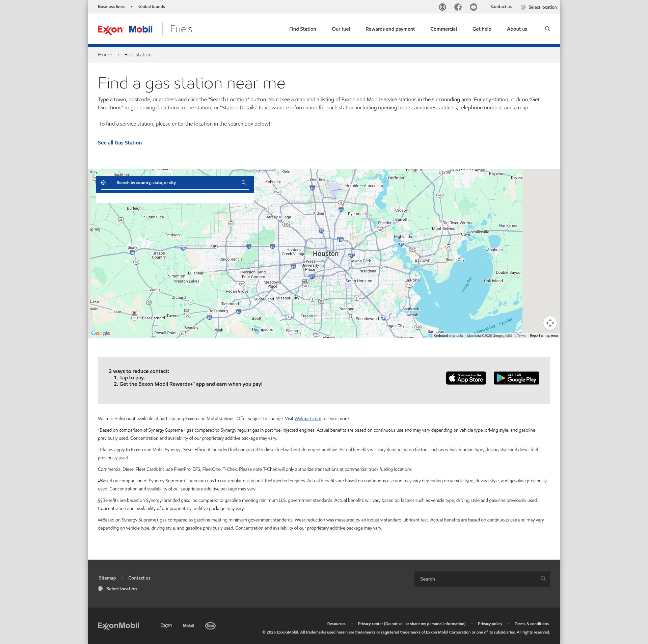Click the globe icon beside Select location in header
Screen dimensions: 648x644
click(x=523, y=7)
